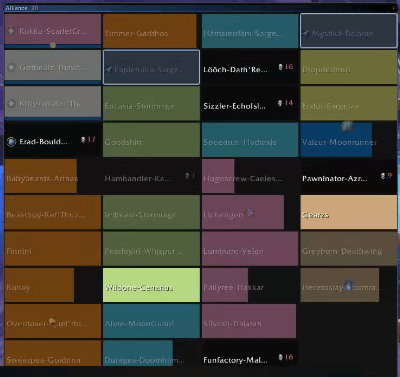Click the arrow icon on Papichulla-Sarge frame
The width and height of the screenshot is (400, 377).
click(109, 69)
